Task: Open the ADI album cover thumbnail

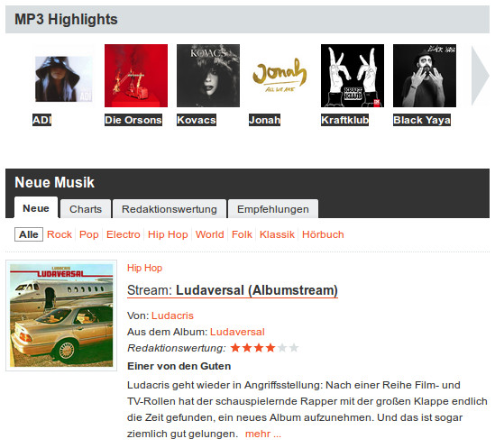Action: [63, 79]
